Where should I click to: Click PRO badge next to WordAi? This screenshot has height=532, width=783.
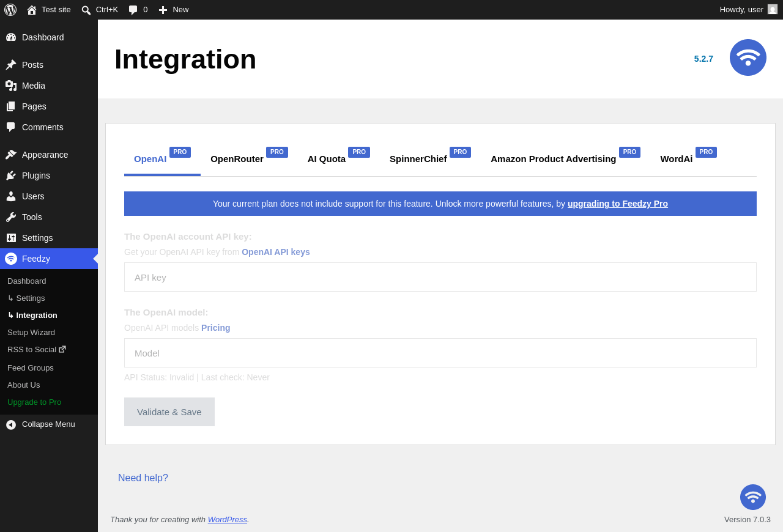click(706, 152)
